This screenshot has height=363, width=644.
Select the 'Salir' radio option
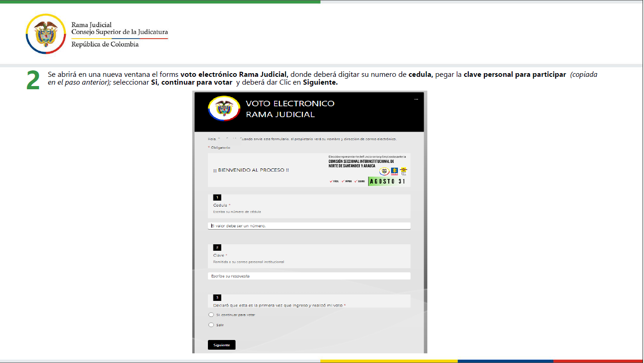(211, 325)
